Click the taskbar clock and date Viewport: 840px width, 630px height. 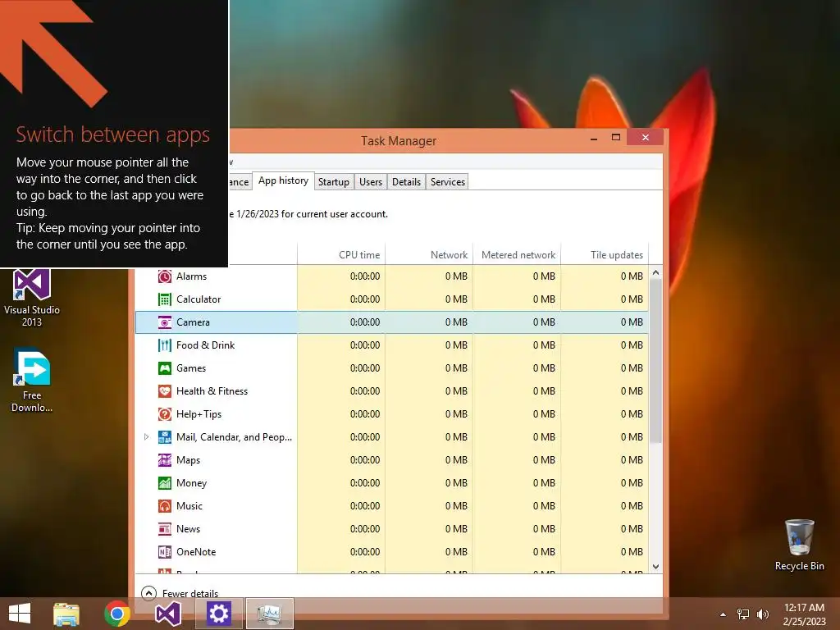804,614
